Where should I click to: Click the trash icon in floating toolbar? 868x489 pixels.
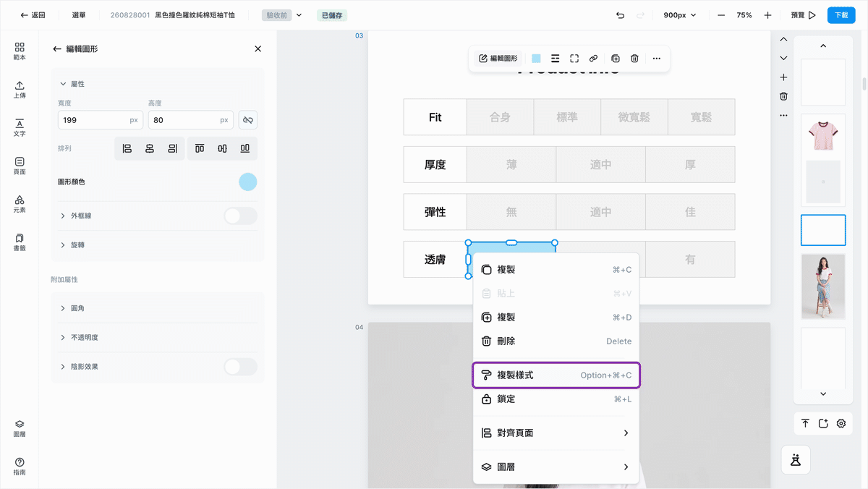click(634, 59)
